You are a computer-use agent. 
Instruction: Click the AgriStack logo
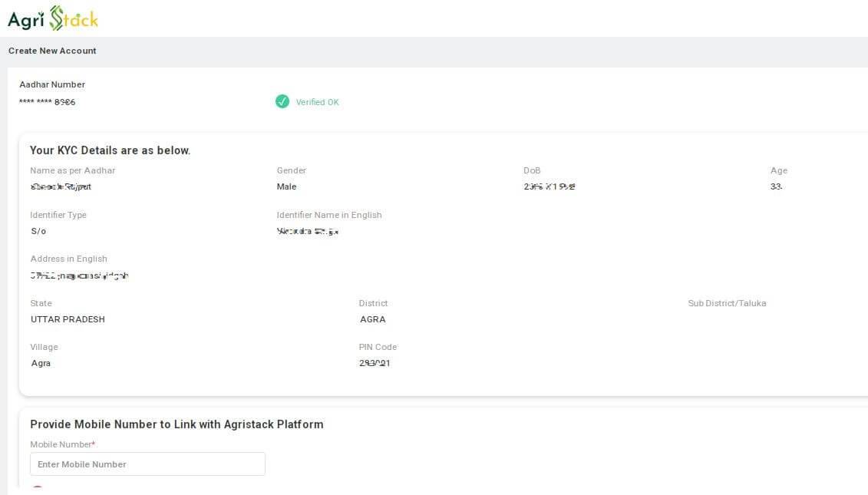(x=53, y=18)
